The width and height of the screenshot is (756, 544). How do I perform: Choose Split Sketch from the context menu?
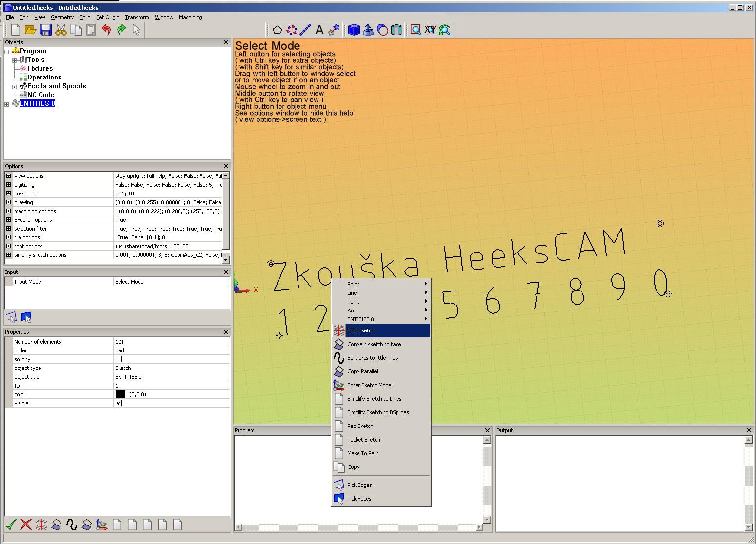point(361,330)
